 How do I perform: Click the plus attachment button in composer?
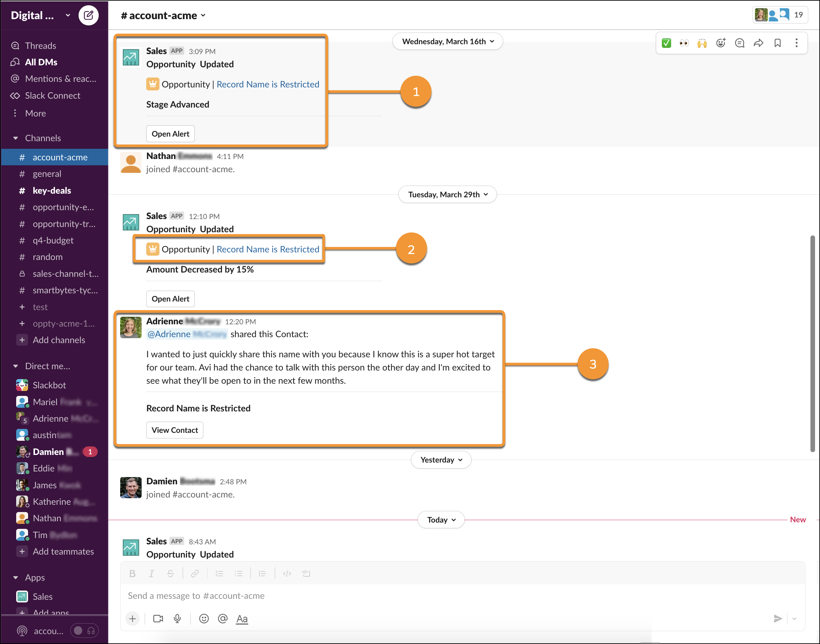point(132,619)
